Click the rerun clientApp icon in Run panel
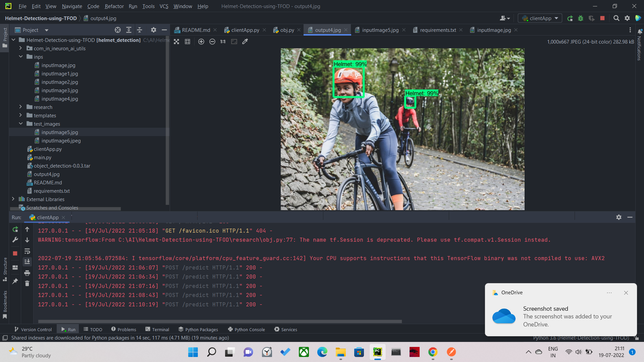The width and height of the screenshot is (644, 362). click(x=15, y=229)
